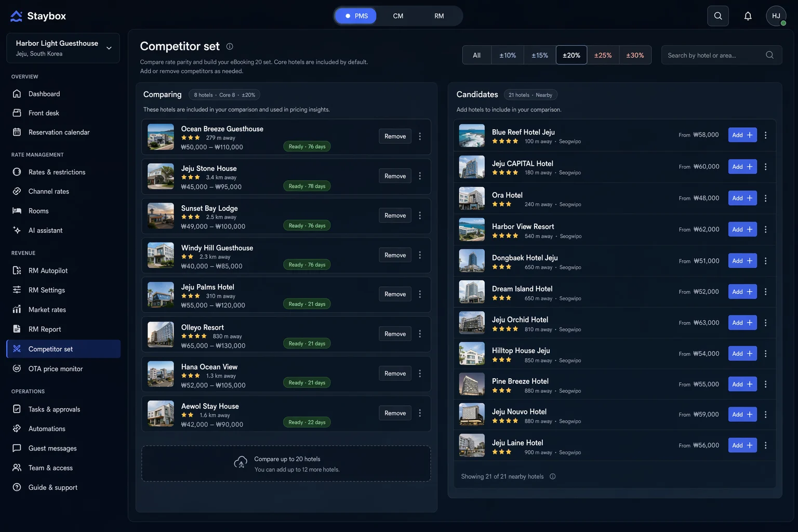Add Blue Reef Hotel Jeju to comparison
Screen dimensions: 798x532
(x=742, y=135)
